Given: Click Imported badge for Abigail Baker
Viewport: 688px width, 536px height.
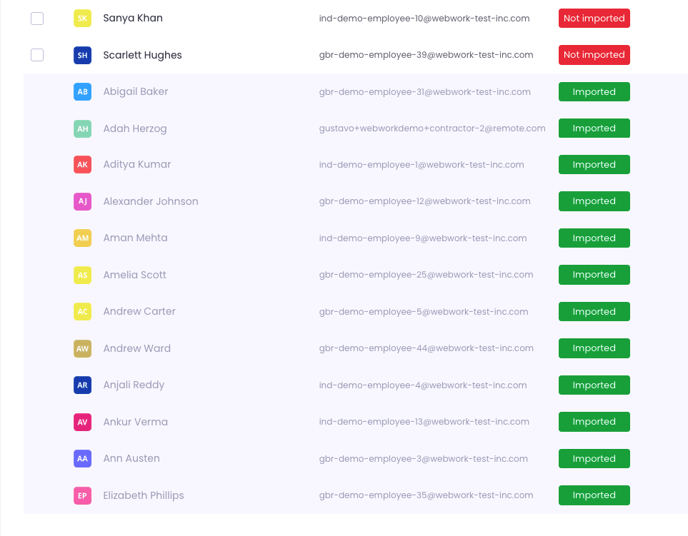Looking at the screenshot, I should pos(594,92).
